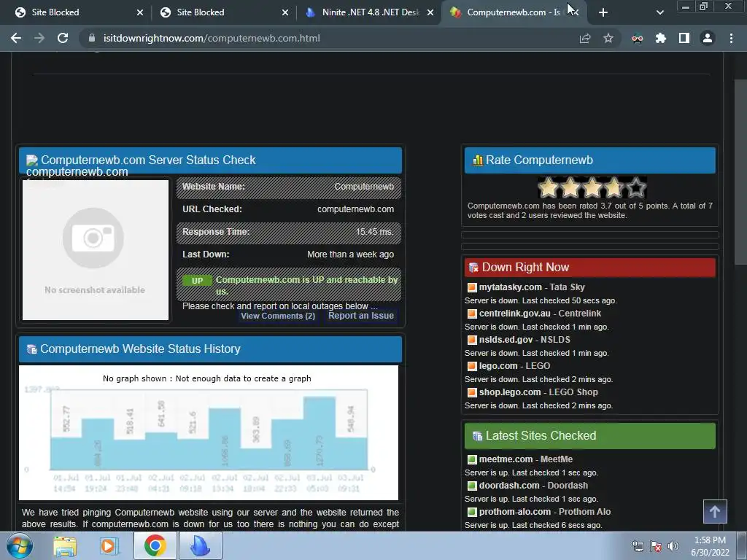Screen dimensions: 747x560
Task: Launch Windows Media Player from the taskbar
Action: (109, 545)
